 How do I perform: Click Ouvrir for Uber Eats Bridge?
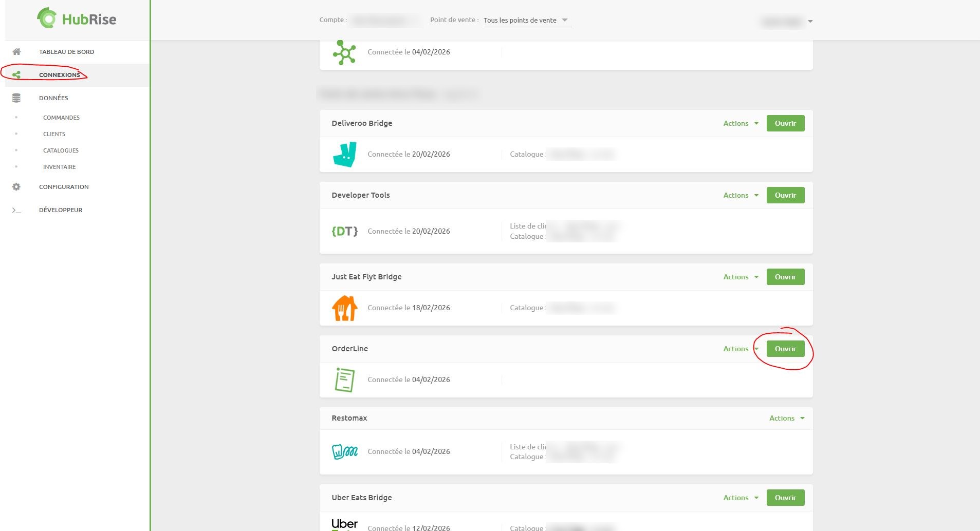785,498
